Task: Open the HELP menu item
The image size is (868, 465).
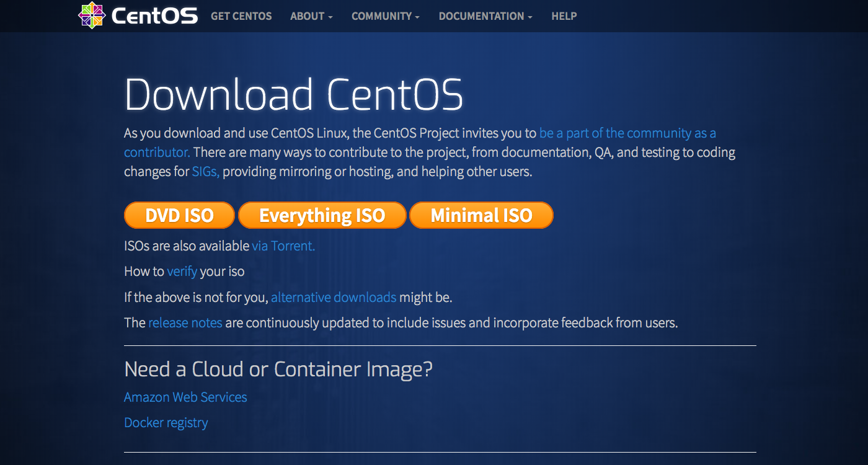Action: coord(564,16)
